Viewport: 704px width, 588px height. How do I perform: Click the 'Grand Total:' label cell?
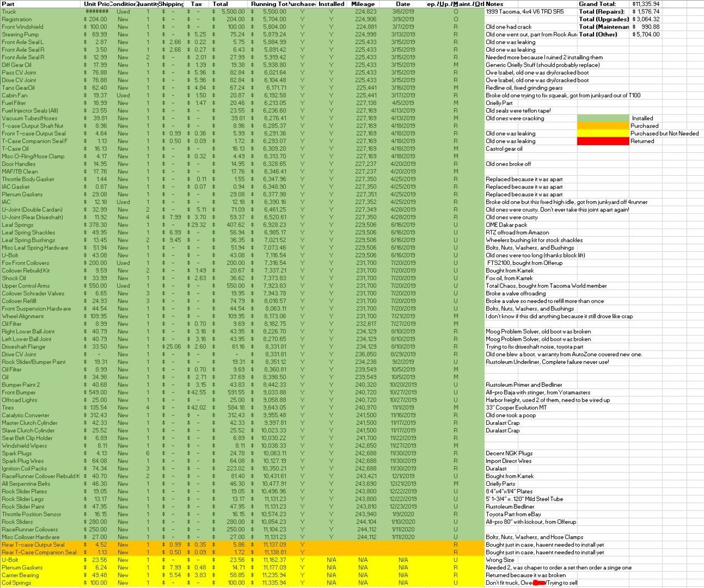(x=603, y=4)
